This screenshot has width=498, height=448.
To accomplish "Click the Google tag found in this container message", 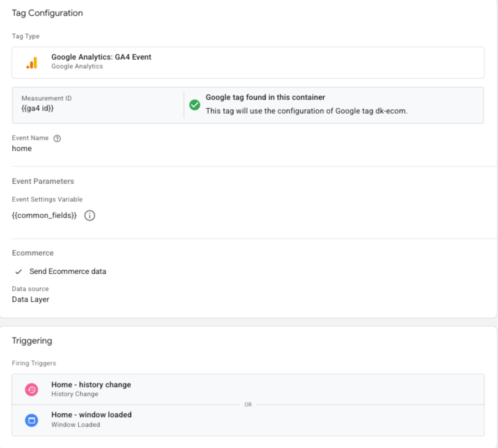I will tap(265, 97).
